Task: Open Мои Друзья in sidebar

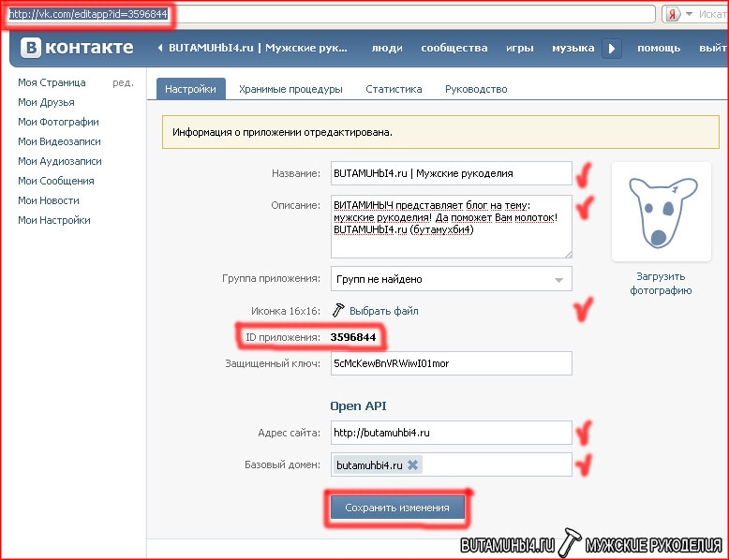Action: 46,102
